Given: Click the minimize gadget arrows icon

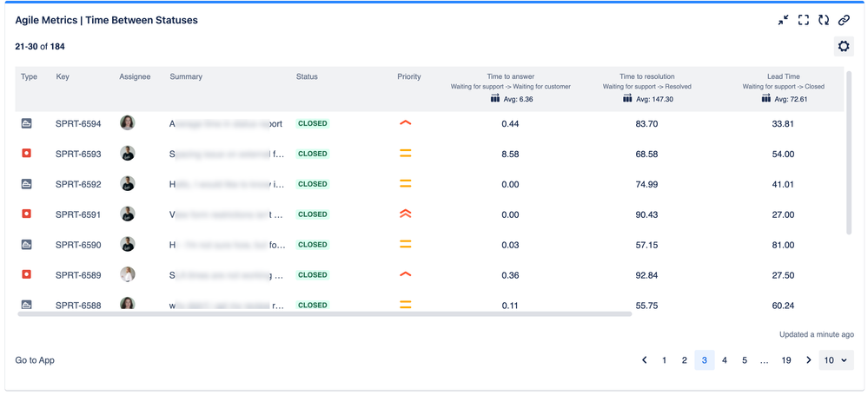Looking at the screenshot, I should pos(783,20).
